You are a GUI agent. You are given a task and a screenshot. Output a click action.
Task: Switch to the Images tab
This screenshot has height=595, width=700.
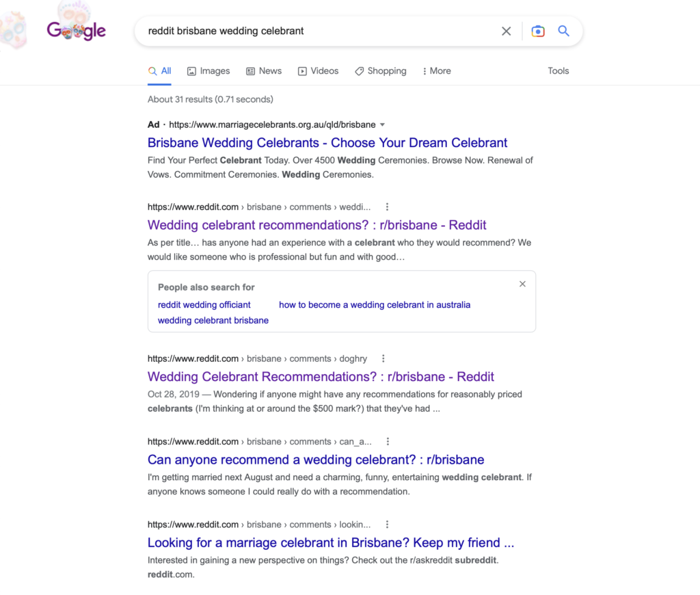pyautogui.click(x=208, y=71)
